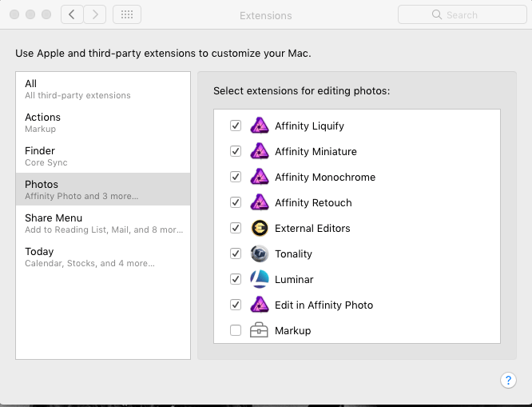Uncheck the Luminar extension checkbox
532x407 pixels.
coord(236,279)
